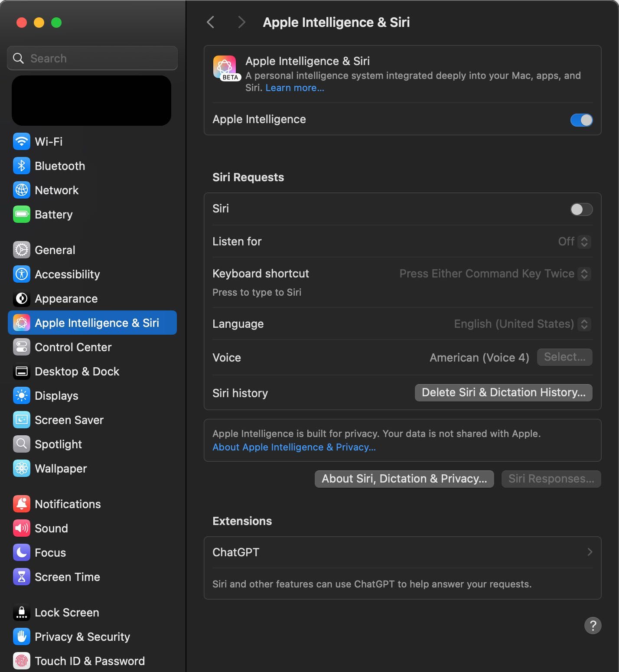Image resolution: width=619 pixels, height=672 pixels.
Task: Click the Wi-Fi sidebar icon
Action: coord(22,141)
